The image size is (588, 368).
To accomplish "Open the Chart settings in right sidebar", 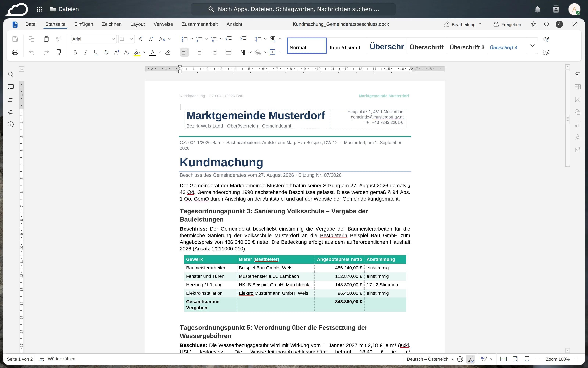I will click(578, 124).
